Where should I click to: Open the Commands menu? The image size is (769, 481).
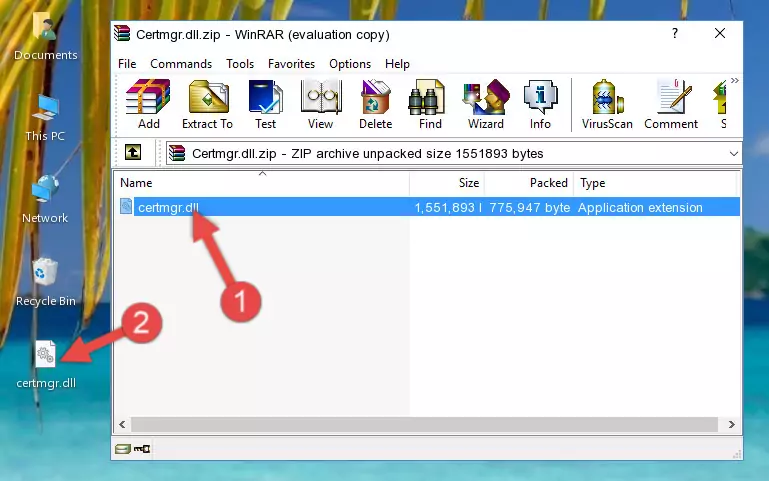181,64
